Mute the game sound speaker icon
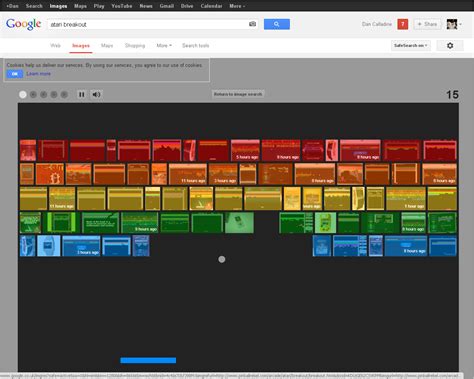Screen dimensions: 474x379 [96, 94]
